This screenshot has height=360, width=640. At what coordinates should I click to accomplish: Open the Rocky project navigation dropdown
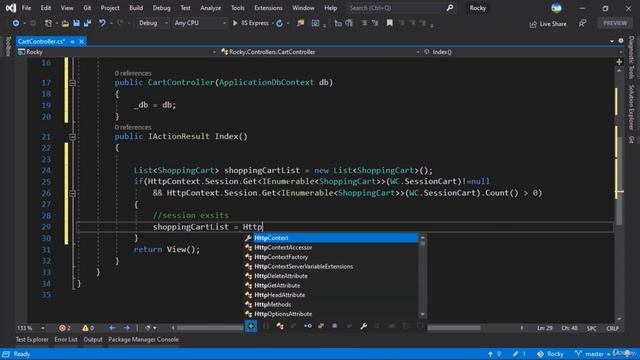click(x=117, y=52)
